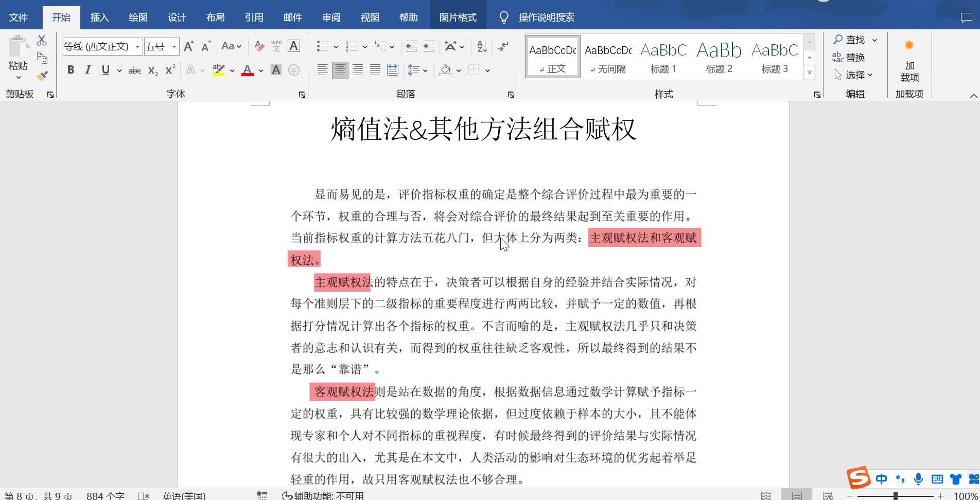
Task: Open the File (文件) menu
Action: [x=19, y=17]
